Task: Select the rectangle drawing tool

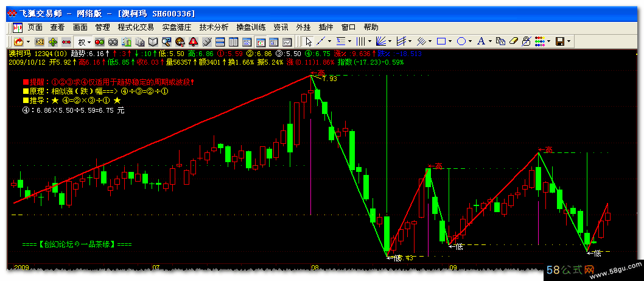Action: pyautogui.click(x=441, y=41)
